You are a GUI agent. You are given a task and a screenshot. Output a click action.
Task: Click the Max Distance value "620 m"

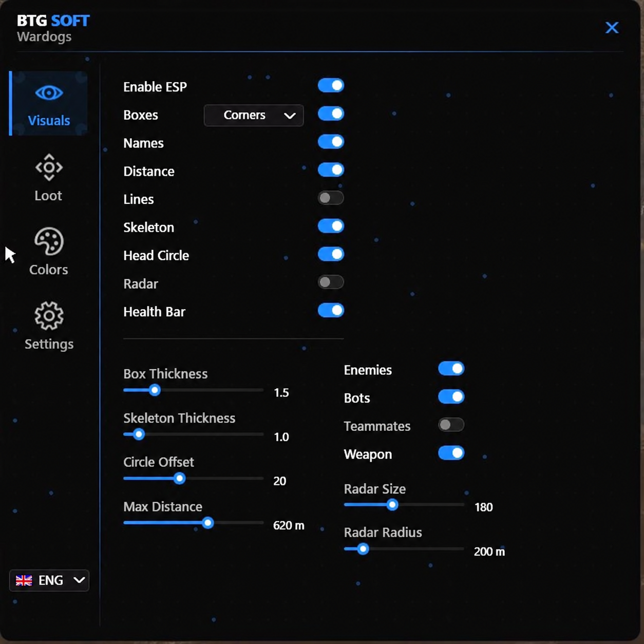[x=289, y=525]
